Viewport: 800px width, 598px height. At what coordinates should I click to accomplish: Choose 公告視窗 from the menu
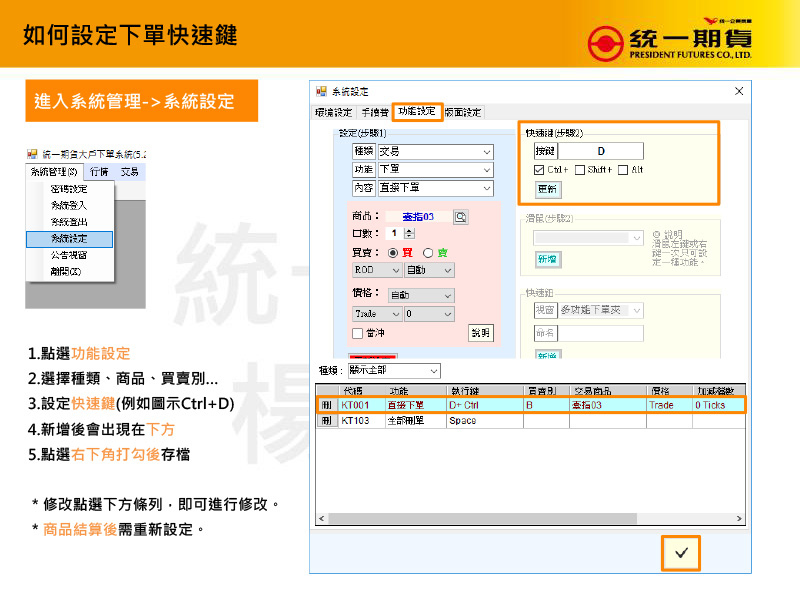point(69,255)
